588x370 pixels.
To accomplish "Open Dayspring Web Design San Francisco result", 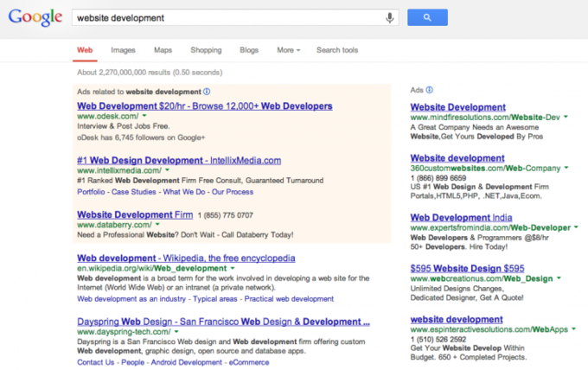I will tap(223, 322).
